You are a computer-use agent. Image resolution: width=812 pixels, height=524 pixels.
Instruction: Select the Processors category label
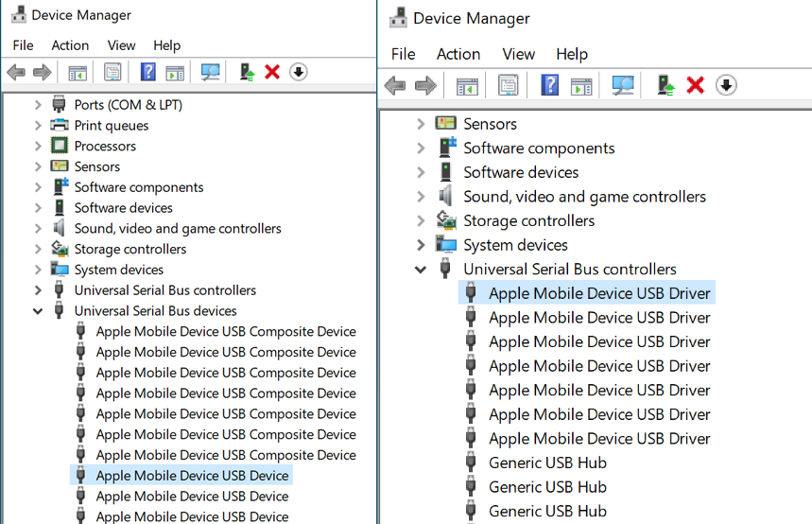click(105, 147)
